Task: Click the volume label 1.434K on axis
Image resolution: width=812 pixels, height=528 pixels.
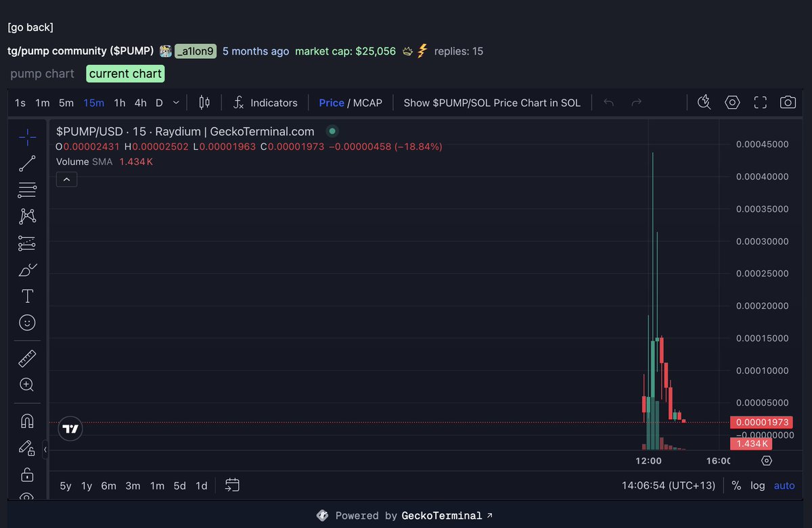Action: tap(751, 443)
